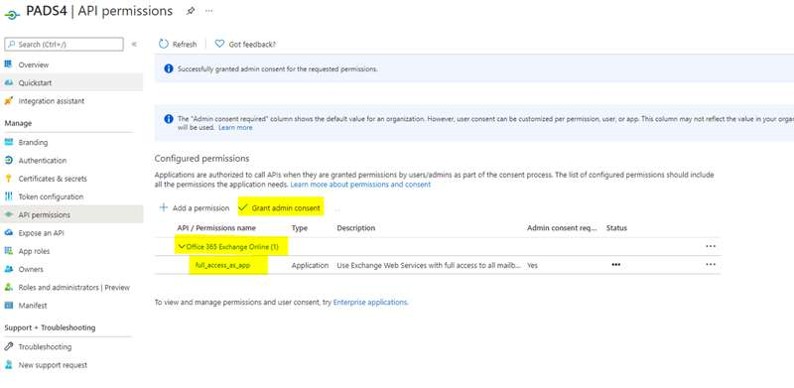Viewport: 794px width, 388px height.
Task: Click the plus icon for Add a permission
Action: click(164, 208)
